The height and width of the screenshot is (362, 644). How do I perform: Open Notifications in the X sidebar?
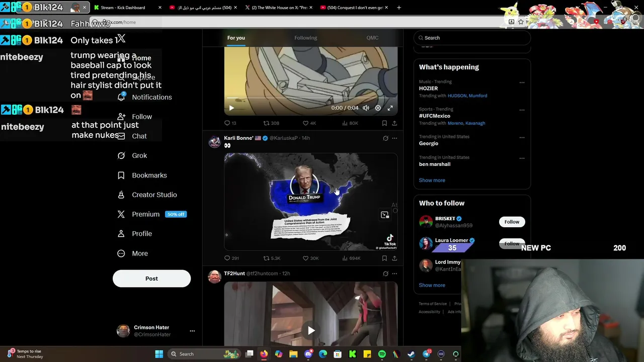[x=144, y=97]
